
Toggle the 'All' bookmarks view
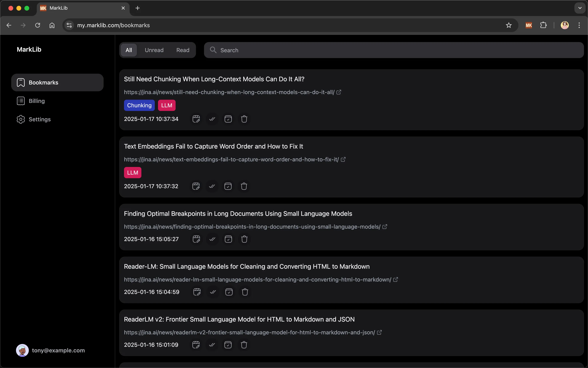click(x=129, y=50)
